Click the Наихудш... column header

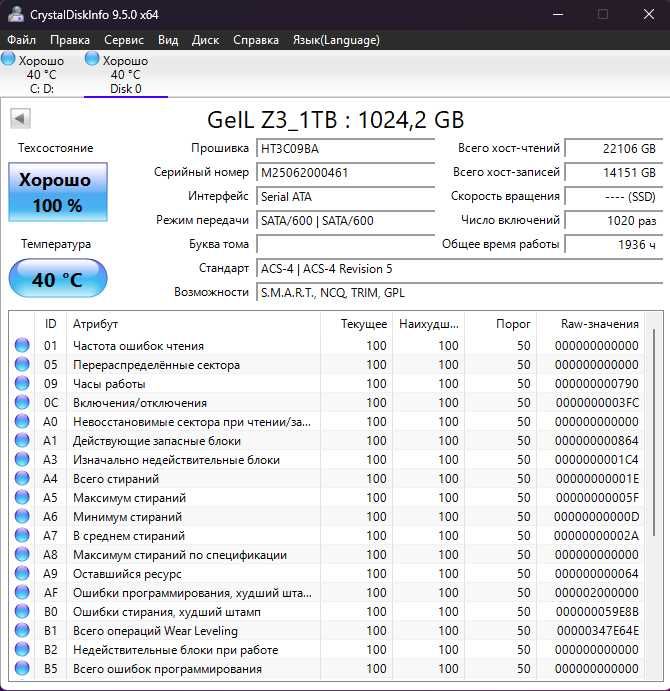tap(428, 324)
